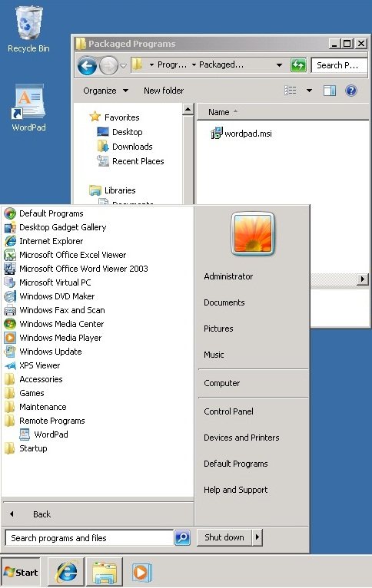Image resolution: width=372 pixels, height=588 pixels.
Task: Open Administrator personal folder
Action: (x=228, y=277)
